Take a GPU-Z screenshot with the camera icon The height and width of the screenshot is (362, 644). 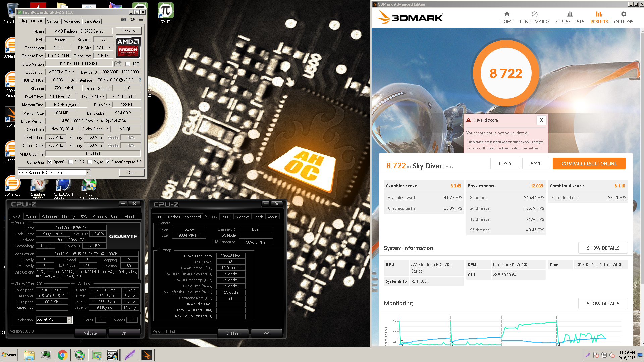124,20
